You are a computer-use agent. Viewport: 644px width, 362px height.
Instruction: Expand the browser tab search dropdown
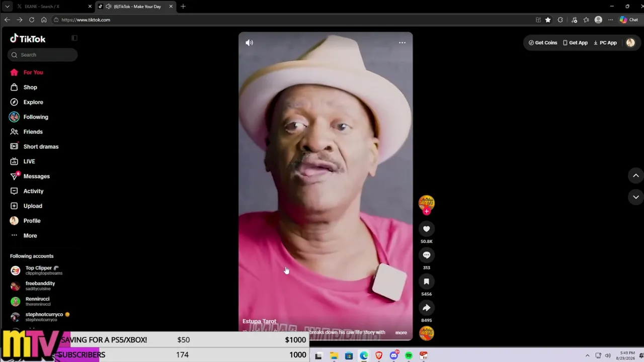click(x=7, y=7)
